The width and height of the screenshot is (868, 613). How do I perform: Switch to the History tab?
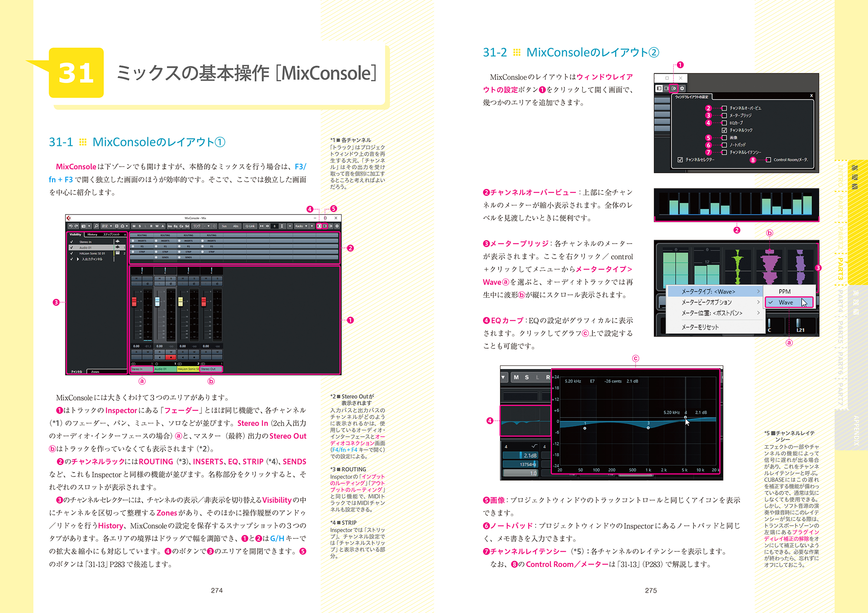click(x=92, y=234)
